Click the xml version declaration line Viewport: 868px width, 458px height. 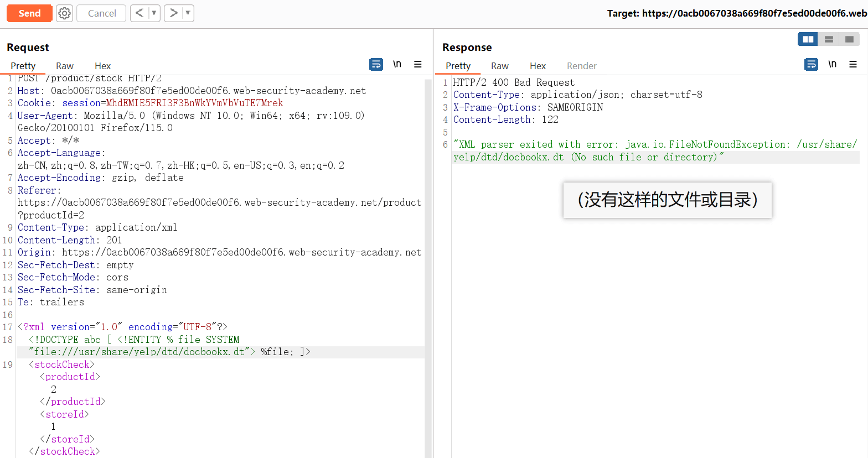122,327
